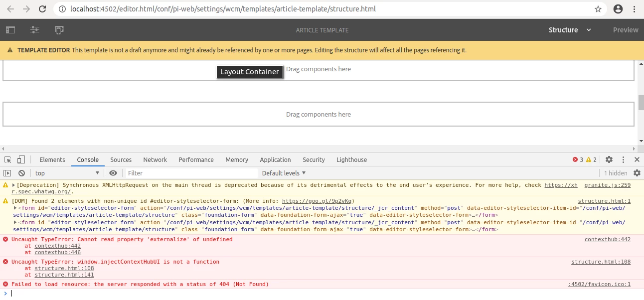Show the console sidebar
The height and width of the screenshot is (300, 644).
(7, 173)
